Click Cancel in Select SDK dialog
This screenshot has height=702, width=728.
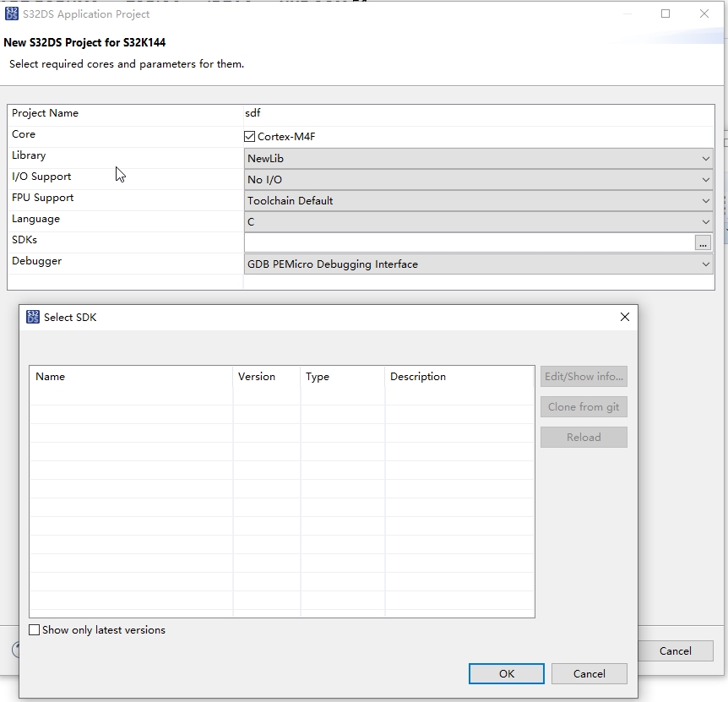[589, 673]
